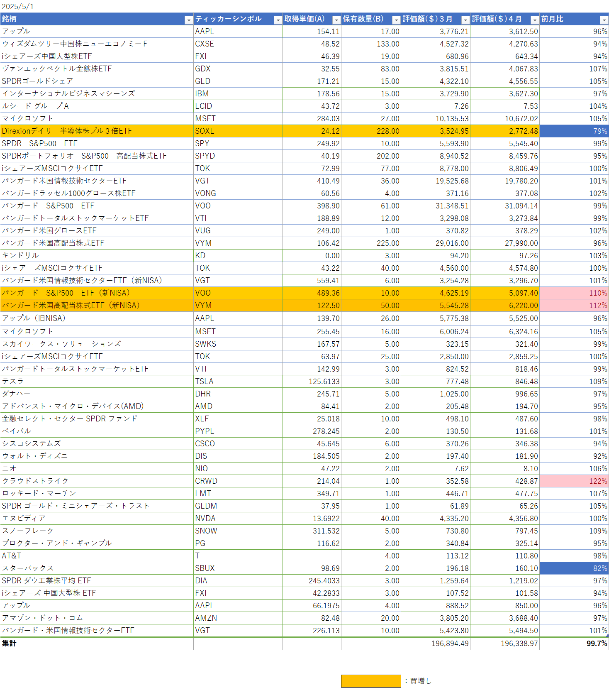Image resolution: width=609 pixels, height=700 pixels.
Task: Select the ticker cell IBM
Action: (x=238, y=94)
